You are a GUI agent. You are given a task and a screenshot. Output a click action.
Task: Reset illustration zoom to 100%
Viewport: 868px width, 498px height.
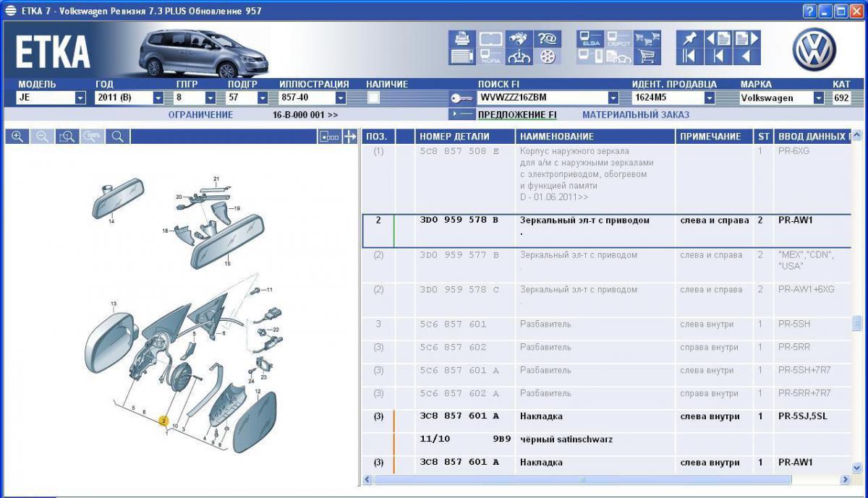click(x=92, y=137)
